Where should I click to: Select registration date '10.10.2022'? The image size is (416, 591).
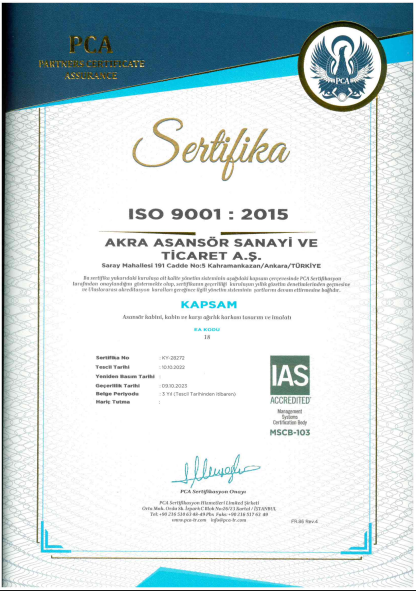point(173,367)
